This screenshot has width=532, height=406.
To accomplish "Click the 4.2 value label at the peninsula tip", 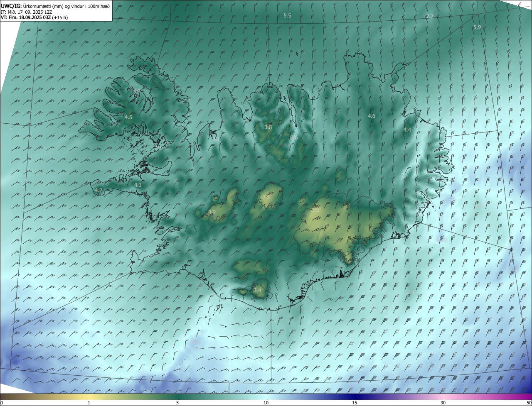I will point(99,190).
